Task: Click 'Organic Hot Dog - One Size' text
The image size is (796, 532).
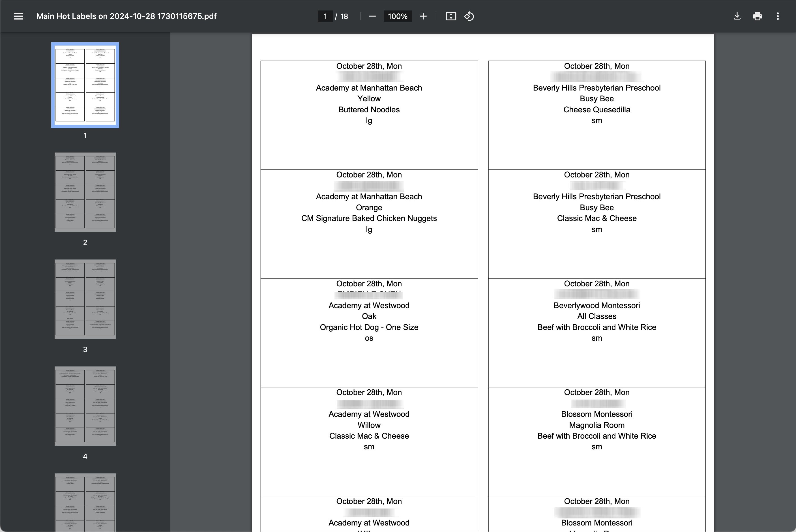Action: [369, 327]
